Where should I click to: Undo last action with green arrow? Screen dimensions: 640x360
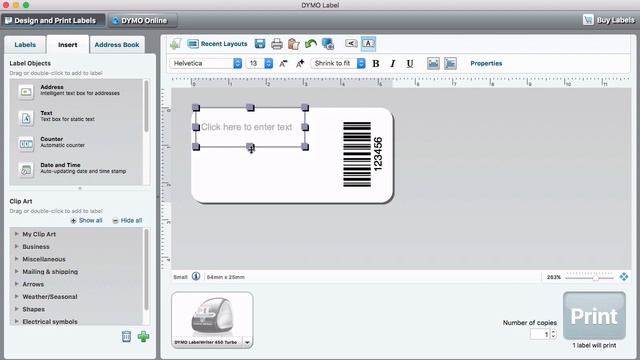click(x=311, y=44)
